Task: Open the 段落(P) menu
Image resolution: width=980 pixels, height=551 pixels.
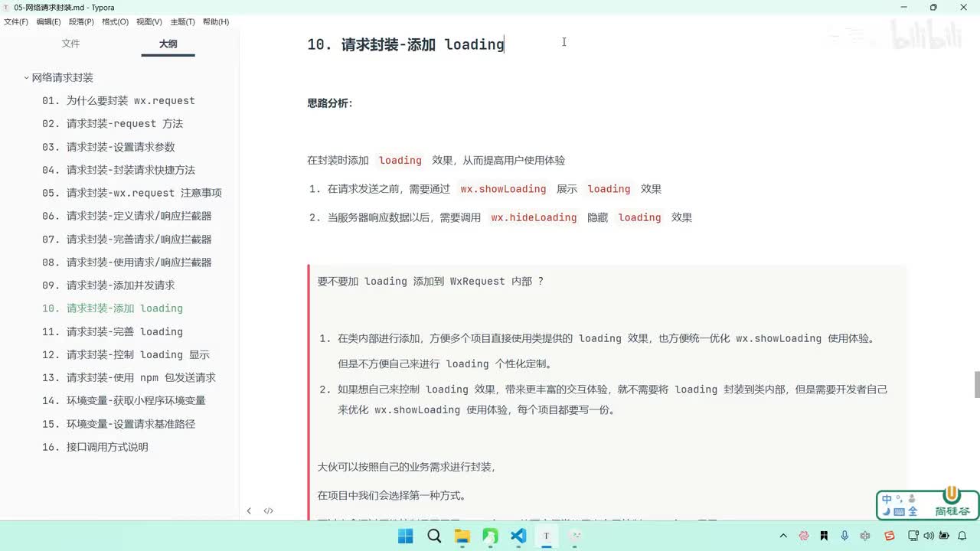Action: coord(81,21)
